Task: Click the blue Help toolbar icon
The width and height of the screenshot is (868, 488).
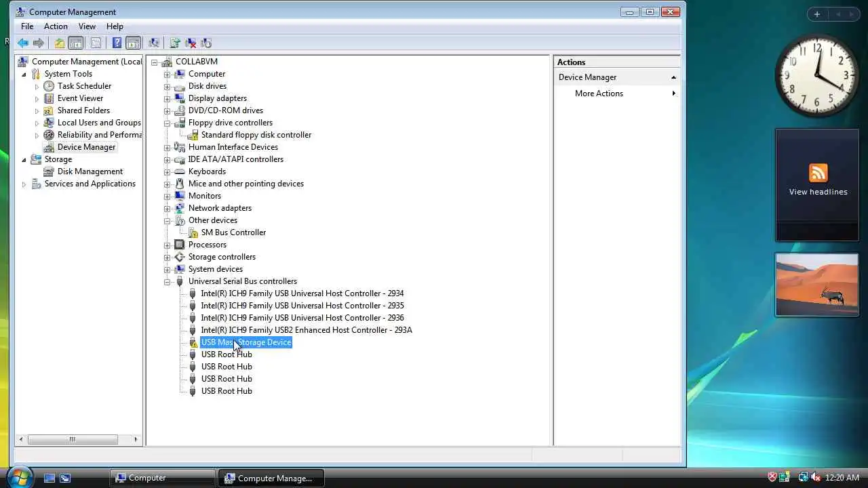Action: 117,43
